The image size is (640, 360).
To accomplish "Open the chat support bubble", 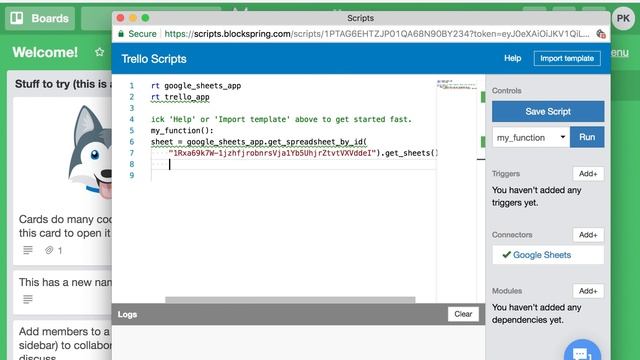I will [x=582, y=352].
